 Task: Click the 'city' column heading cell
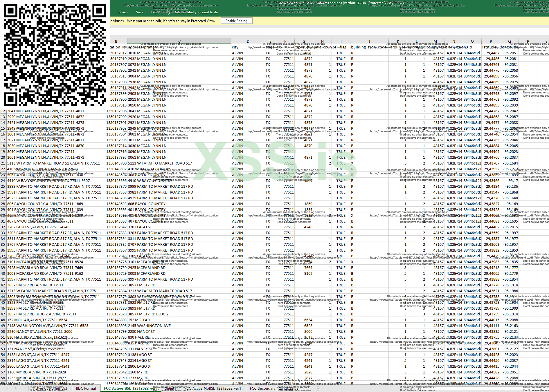click(248, 47)
